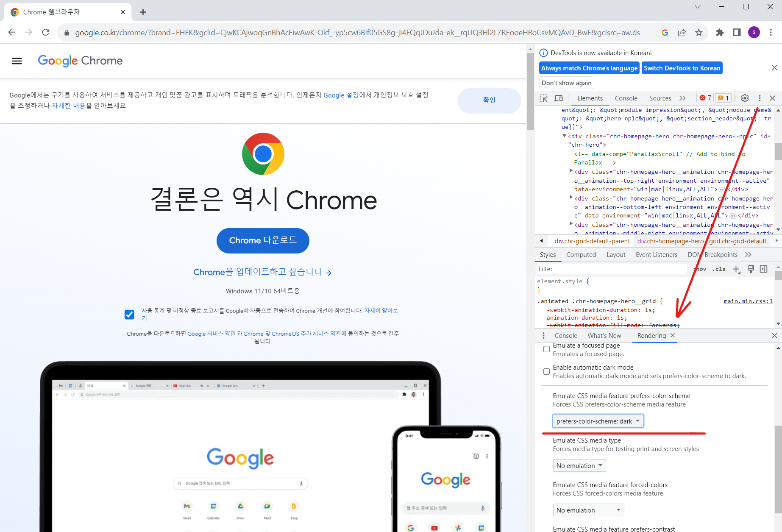Select the Computed tab
The image size is (782, 532).
pyautogui.click(x=581, y=255)
